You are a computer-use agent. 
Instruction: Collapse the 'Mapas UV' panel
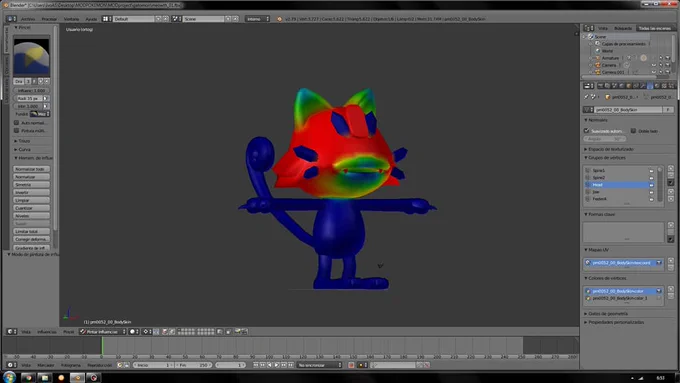(596, 250)
